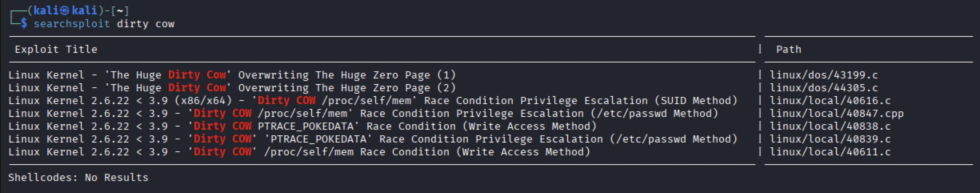Open the linux/dos/43199.c path

click(x=824, y=75)
